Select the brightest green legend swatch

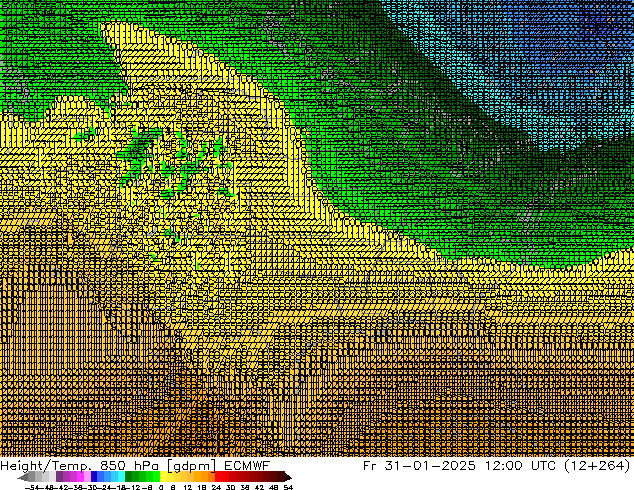point(156,477)
